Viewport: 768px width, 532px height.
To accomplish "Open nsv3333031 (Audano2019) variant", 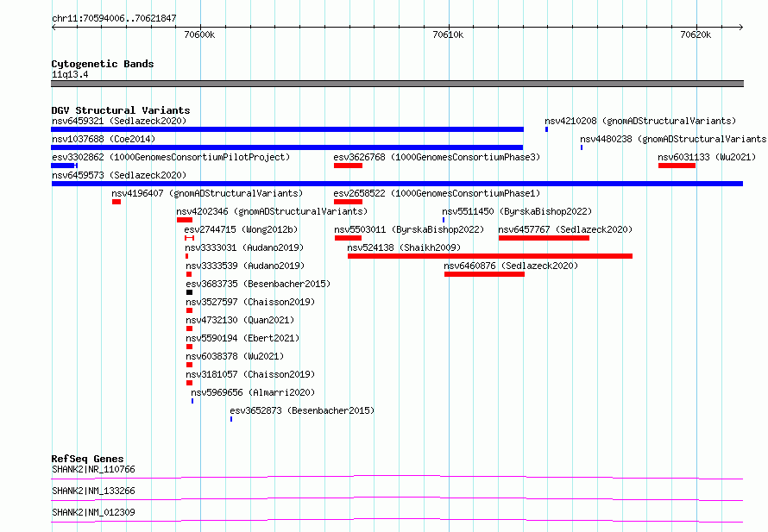I will tap(244, 247).
